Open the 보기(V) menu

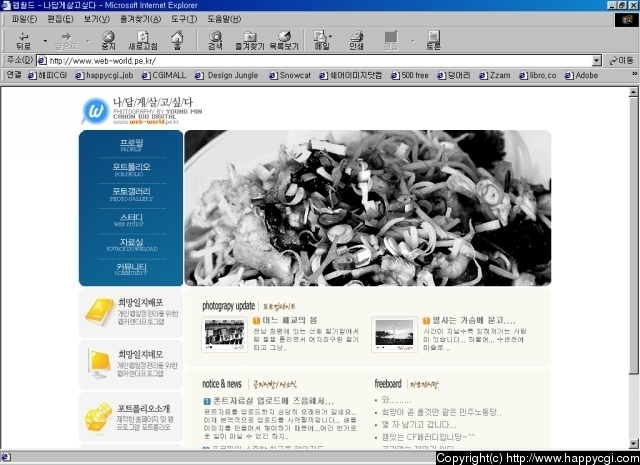pyautogui.click(x=97, y=19)
